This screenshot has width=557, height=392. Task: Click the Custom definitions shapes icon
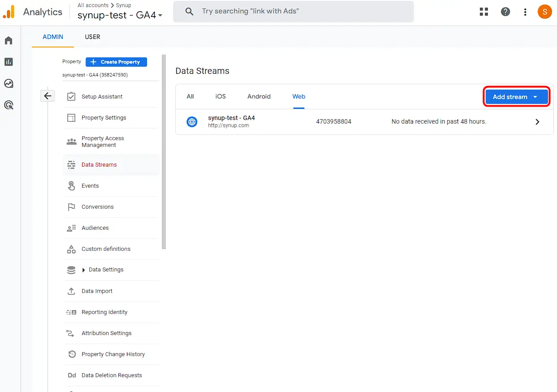pos(71,249)
